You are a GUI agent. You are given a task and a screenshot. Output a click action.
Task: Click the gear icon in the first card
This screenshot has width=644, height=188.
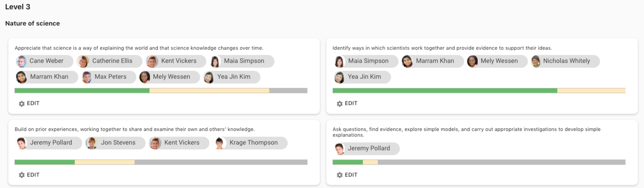click(22, 104)
